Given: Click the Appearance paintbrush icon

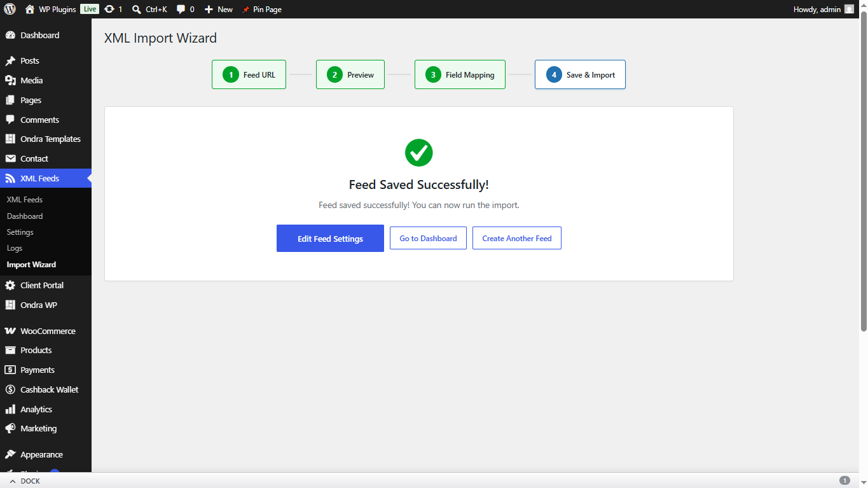Looking at the screenshot, I should [x=10, y=454].
